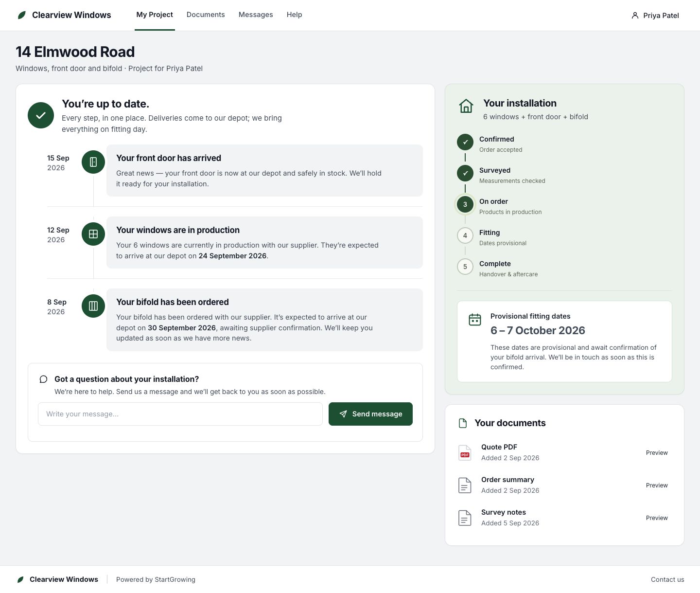Focus the Write your message field
700x593 pixels.
pyautogui.click(x=180, y=414)
